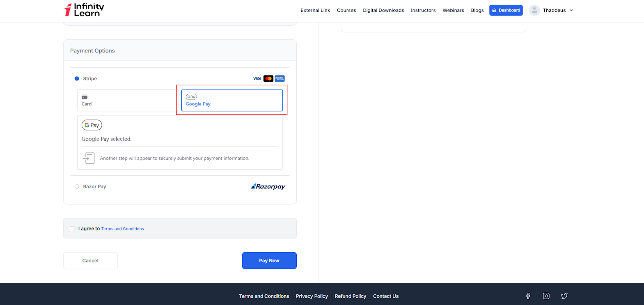Click the Cancel button
The image size is (644, 305).
tap(90, 261)
